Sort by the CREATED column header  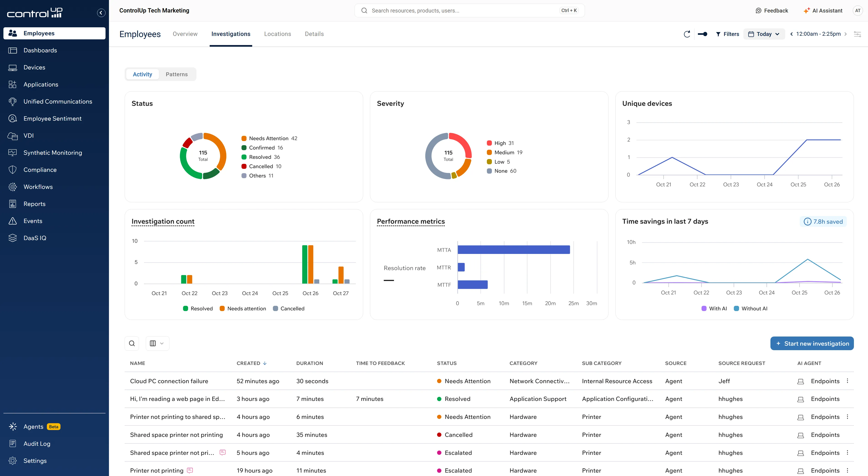tap(251, 363)
